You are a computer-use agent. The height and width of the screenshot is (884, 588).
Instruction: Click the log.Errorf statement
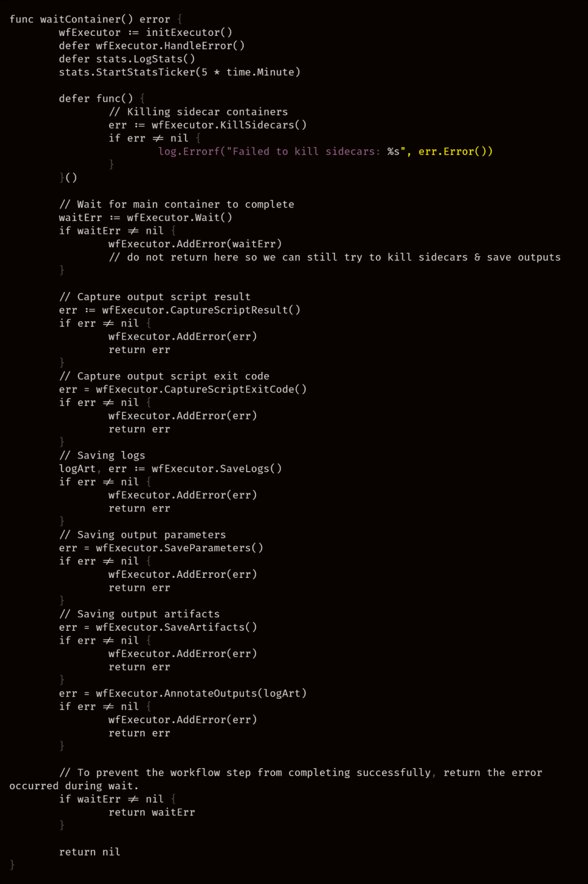click(x=326, y=151)
